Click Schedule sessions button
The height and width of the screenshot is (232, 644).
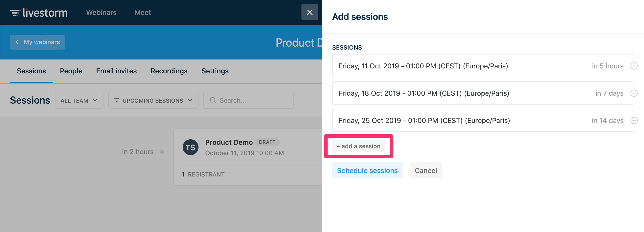tap(367, 171)
